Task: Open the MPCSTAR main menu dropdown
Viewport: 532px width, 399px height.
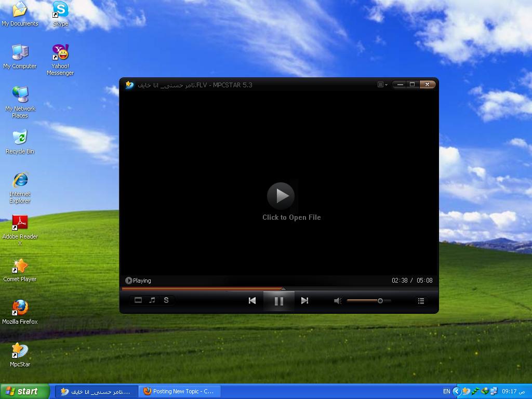Action: pos(382,85)
